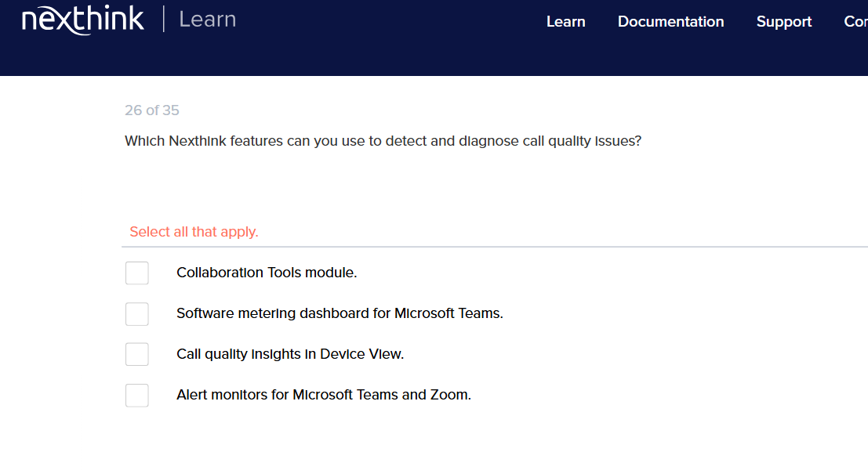Check the Collaboration Tools module checkbox

click(136, 273)
